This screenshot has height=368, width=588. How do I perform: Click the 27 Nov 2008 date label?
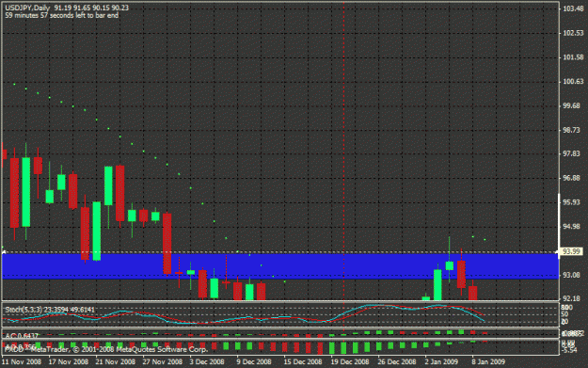click(x=163, y=362)
